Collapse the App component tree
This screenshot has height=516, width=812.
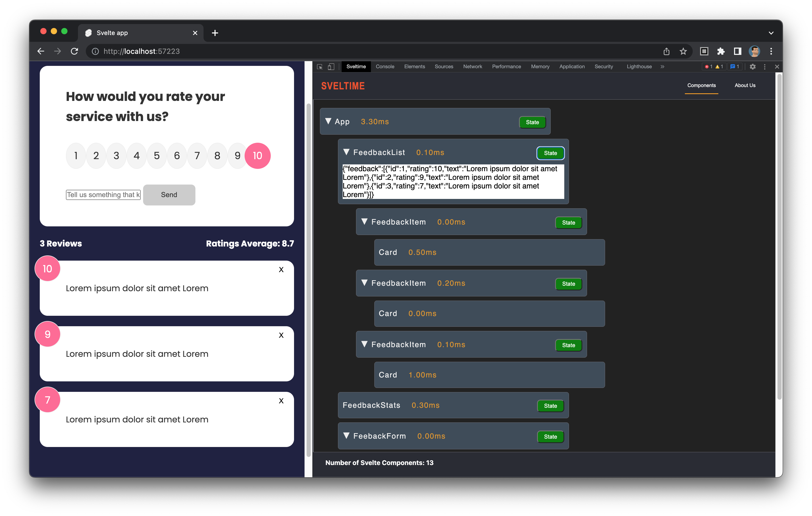328,121
